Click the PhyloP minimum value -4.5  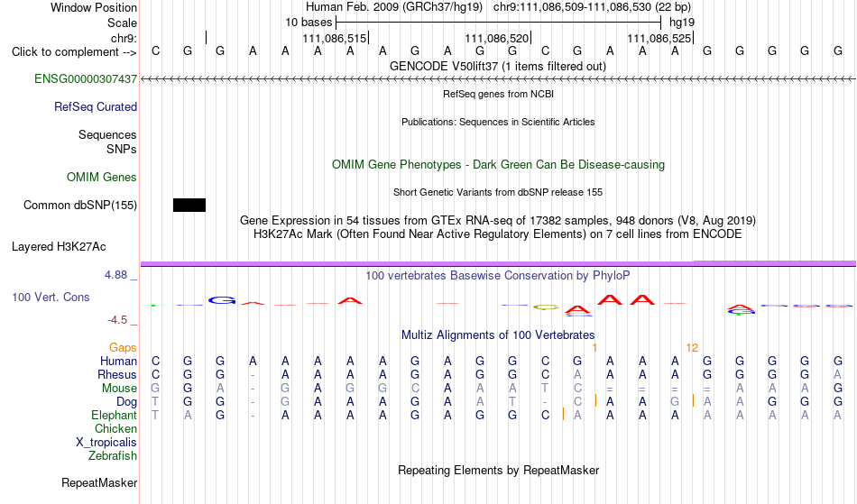(117, 319)
